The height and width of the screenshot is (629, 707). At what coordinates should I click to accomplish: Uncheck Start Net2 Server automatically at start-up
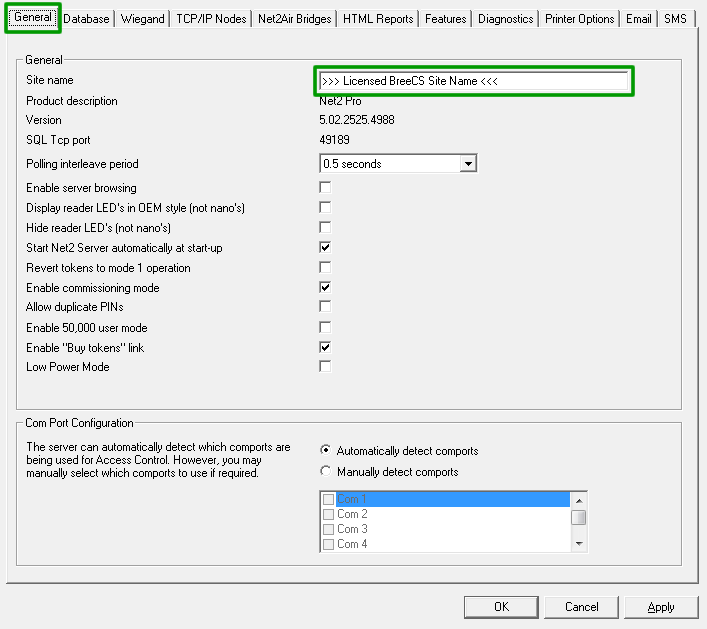click(x=325, y=247)
